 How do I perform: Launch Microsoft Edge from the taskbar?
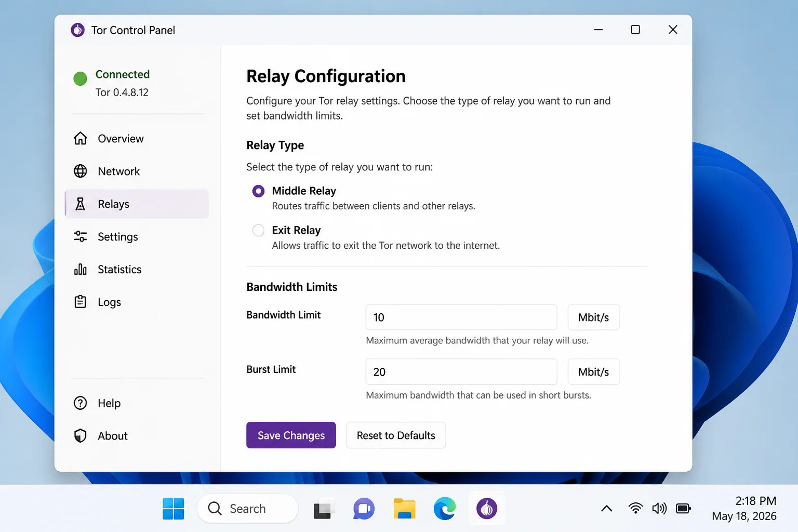[445, 509]
